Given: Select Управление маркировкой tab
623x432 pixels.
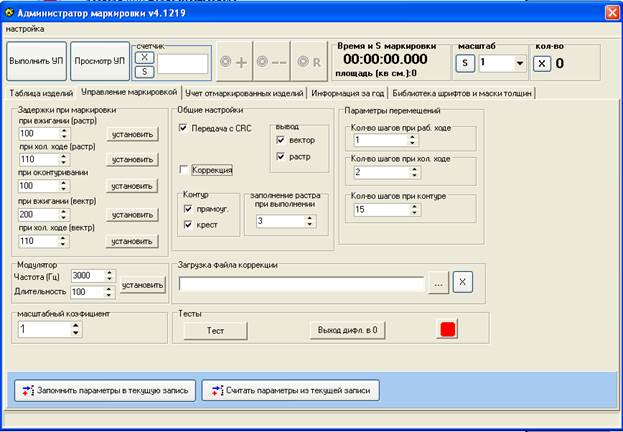Looking at the screenshot, I should 129,92.
